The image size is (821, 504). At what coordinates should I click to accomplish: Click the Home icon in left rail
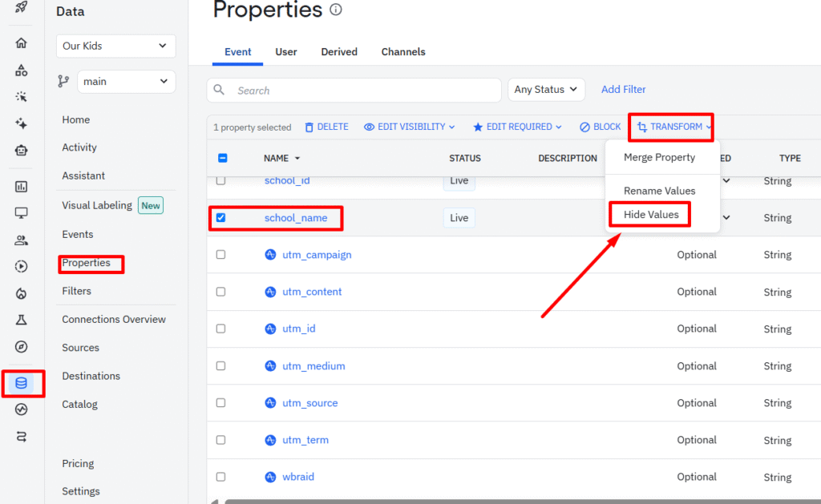22,43
